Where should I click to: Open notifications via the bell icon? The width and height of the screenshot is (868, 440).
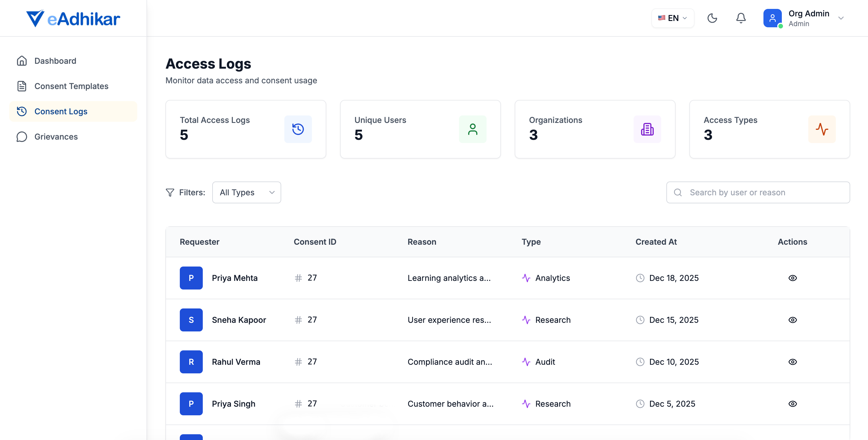(741, 18)
